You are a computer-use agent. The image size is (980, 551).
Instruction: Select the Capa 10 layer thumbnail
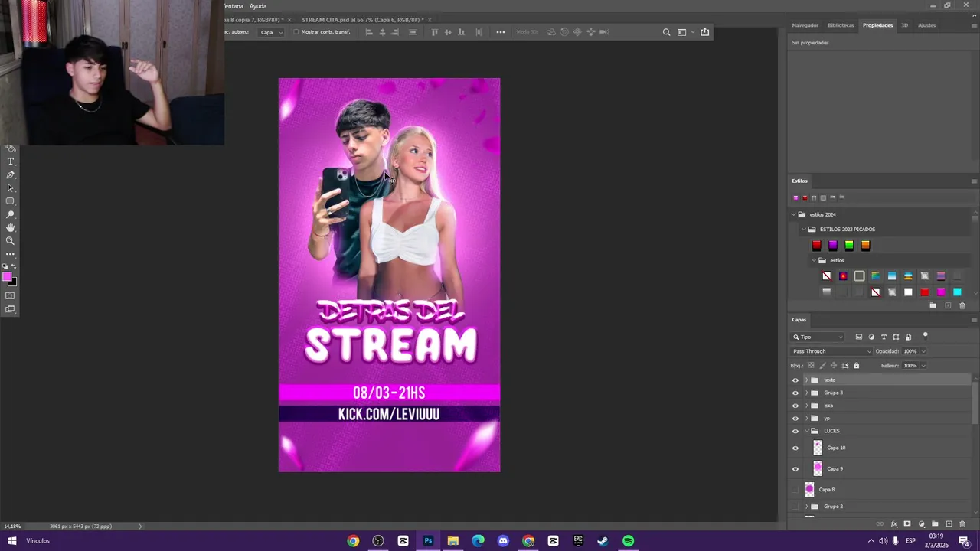[818, 448]
